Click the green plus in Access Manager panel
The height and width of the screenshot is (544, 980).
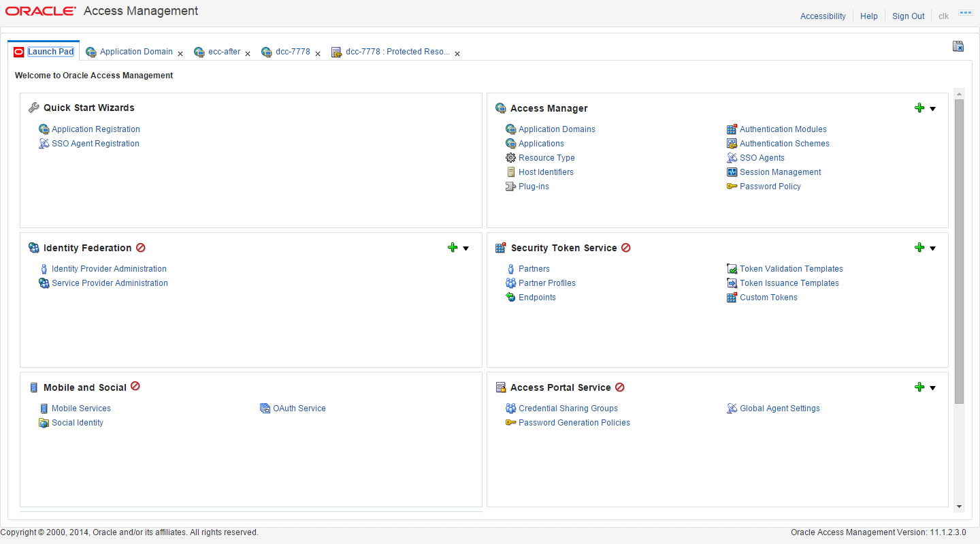(919, 108)
